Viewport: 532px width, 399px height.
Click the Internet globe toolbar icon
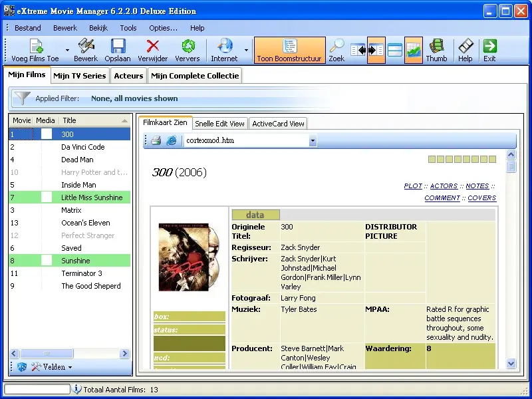[225, 46]
